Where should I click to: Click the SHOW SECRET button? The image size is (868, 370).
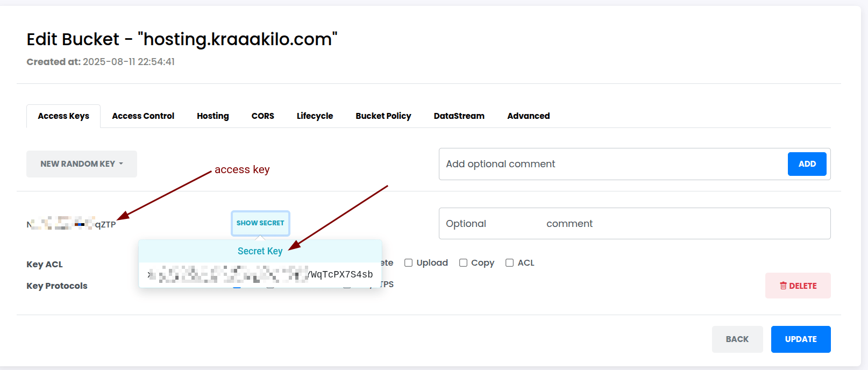click(260, 223)
